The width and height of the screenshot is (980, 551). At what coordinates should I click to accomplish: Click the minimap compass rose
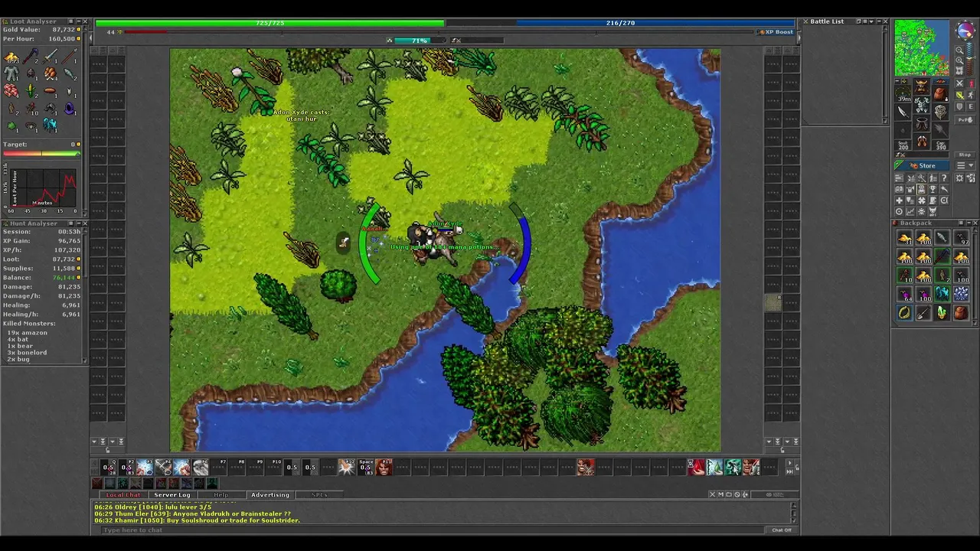coord(965,30)
